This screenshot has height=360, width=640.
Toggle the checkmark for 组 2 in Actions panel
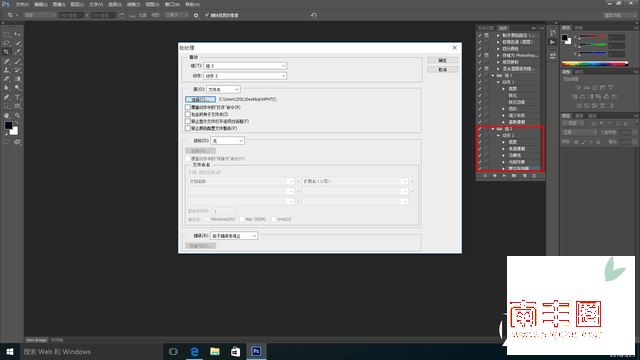click(480, 129)
